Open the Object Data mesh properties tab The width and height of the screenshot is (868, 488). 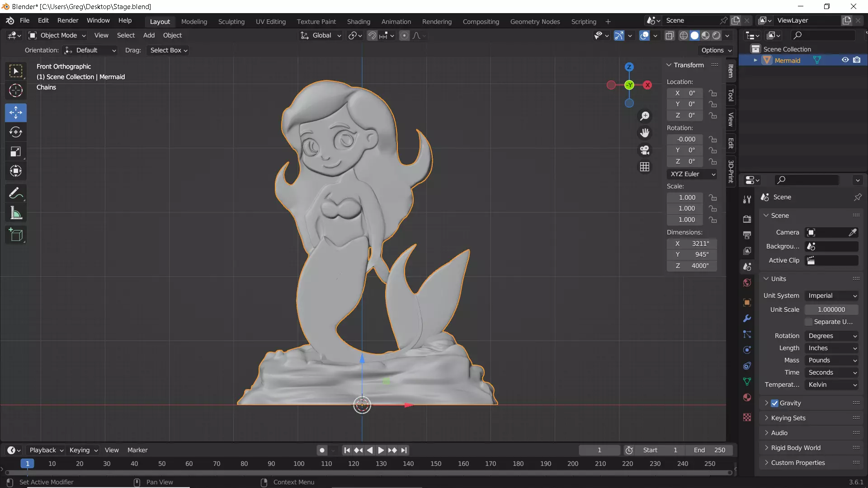pyautogui.click(x=747, y=382)
